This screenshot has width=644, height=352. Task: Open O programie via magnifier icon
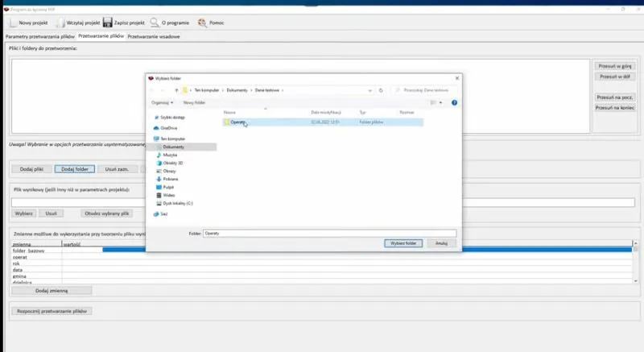(154, 23)
